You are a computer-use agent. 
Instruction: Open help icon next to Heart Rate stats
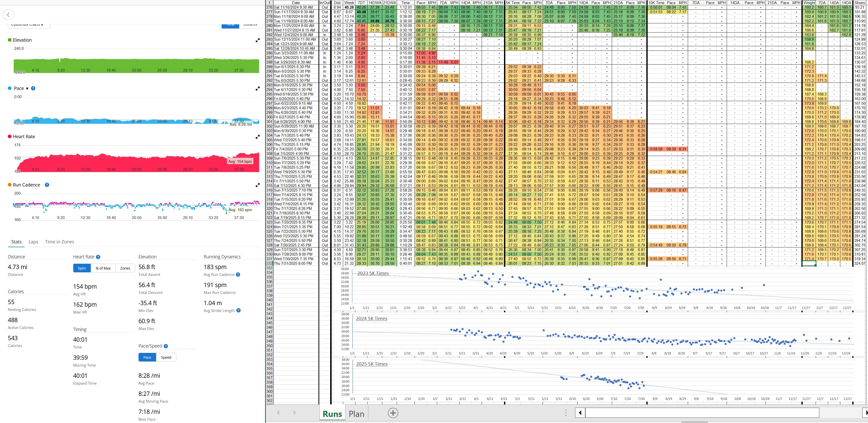[98, 257]
